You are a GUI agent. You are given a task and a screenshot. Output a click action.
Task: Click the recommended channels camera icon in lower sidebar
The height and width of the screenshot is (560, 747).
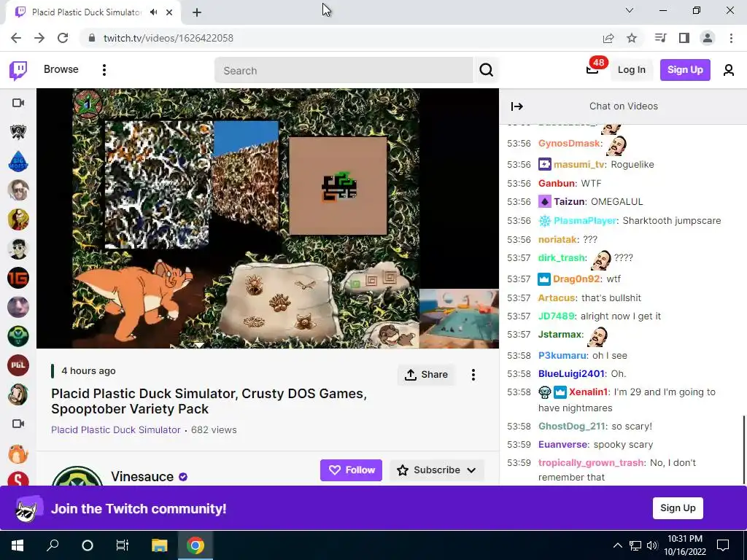[x=18, y=424]
